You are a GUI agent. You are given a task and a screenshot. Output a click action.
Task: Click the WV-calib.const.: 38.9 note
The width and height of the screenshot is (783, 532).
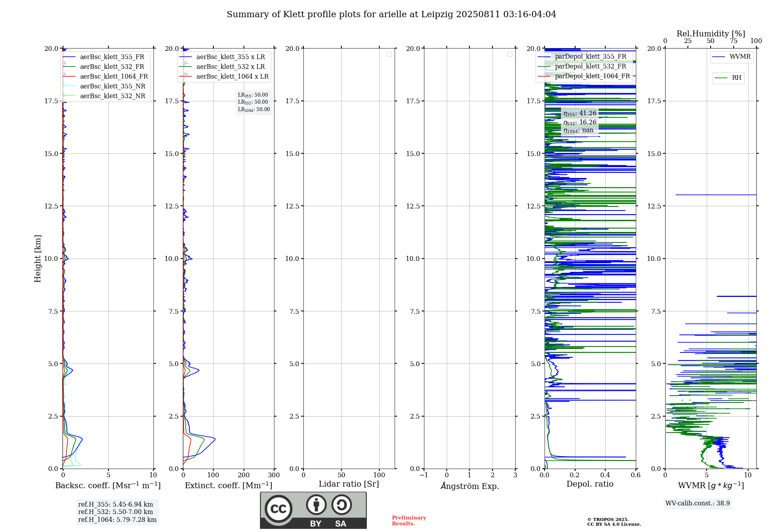698,503
